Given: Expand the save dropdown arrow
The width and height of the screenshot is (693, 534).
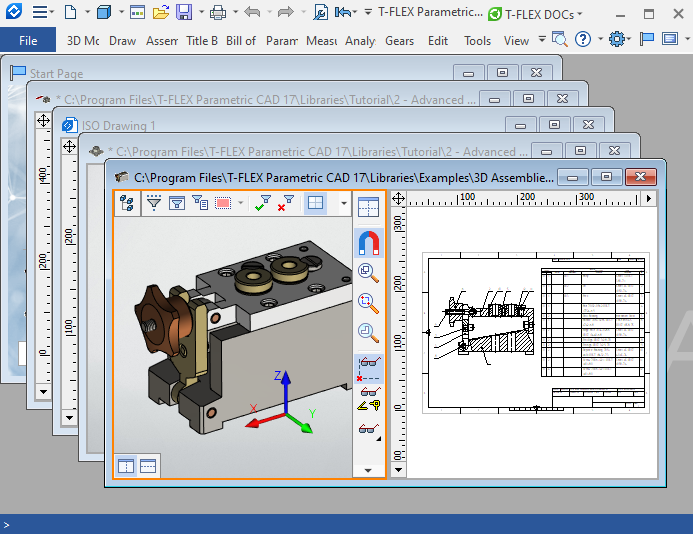Looking at the screenshot, I should pyautogui.click(x=201, y=12).
